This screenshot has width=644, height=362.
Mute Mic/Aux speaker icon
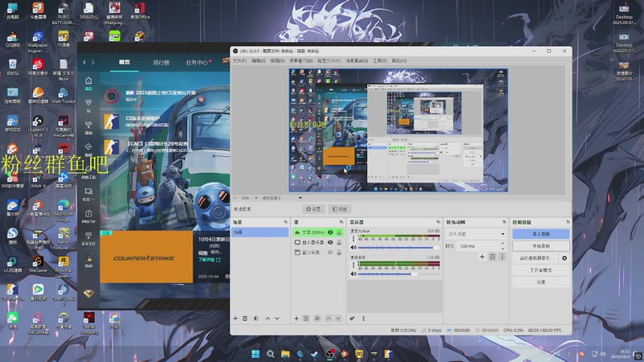[x=353, y=248]
